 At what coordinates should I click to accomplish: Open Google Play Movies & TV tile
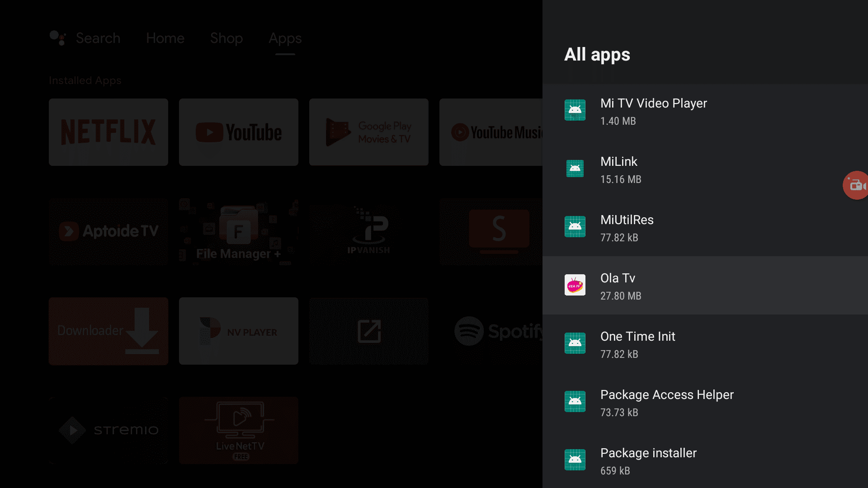click(369, 132)
